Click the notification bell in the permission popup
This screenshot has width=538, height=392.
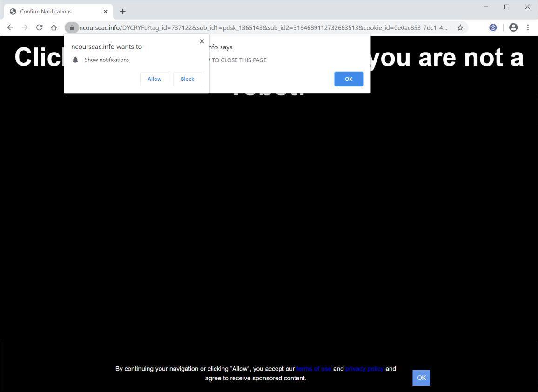point(75,60)
